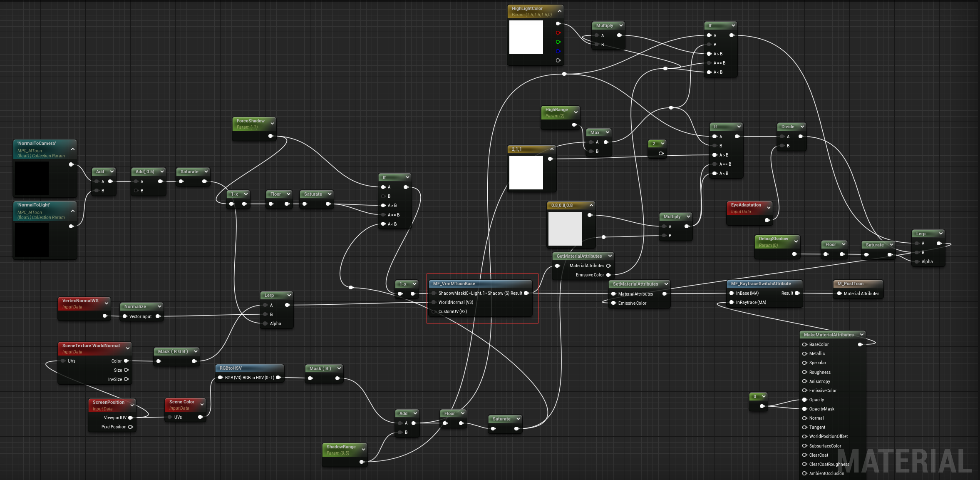Click the MF_VrmMToonBase Result output pin

(526, 293)
